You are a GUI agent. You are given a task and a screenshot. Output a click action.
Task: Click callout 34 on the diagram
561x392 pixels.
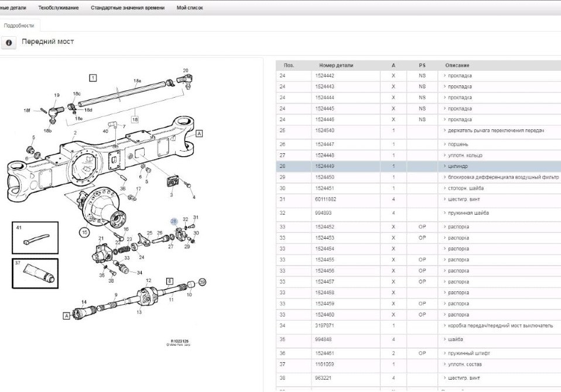pos(139,272)
